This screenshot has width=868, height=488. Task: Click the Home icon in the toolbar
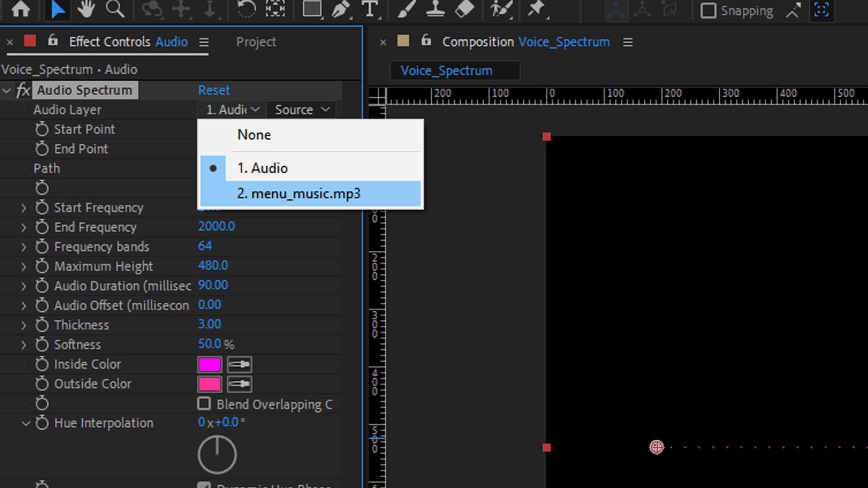coord(20,9)
